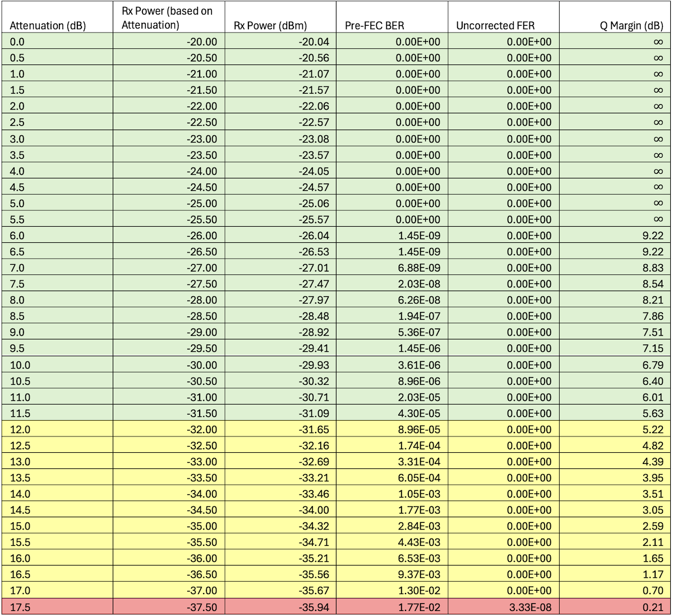Select attenuation cell '1.5'

(57, 90)
